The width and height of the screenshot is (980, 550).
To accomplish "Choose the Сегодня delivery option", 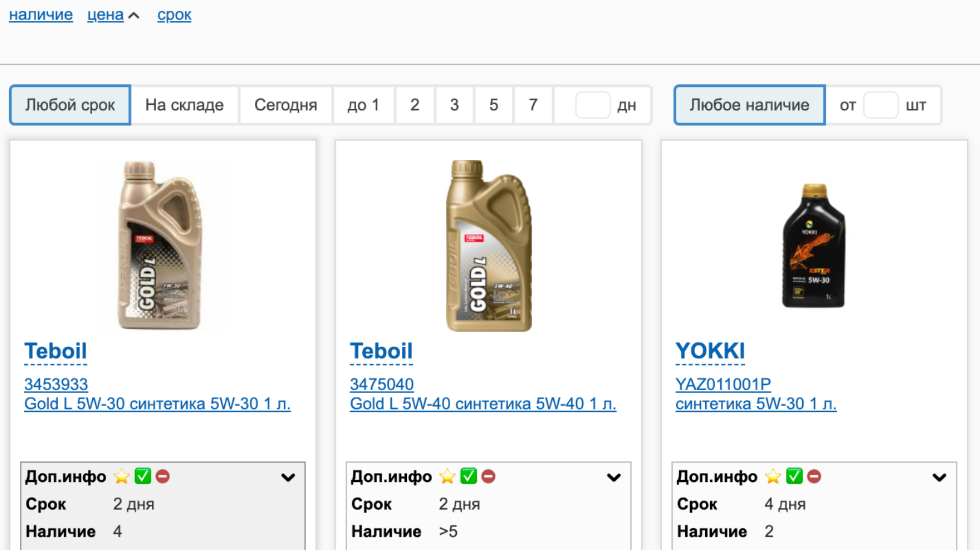I will tap(286, 105).
